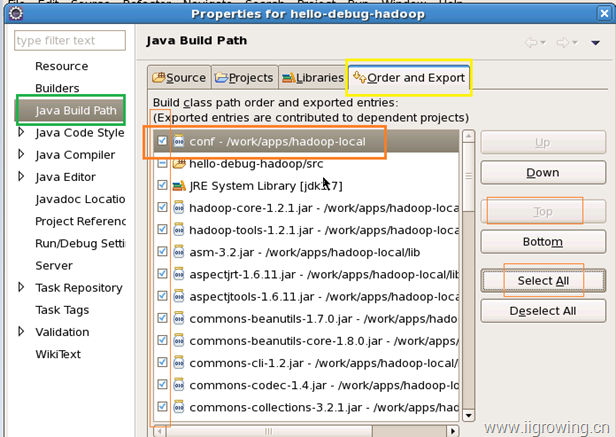Viewport: 616px width, 437px height.
Task: Expand the Java Editor tree node
Action: click(x=21, y=176)
